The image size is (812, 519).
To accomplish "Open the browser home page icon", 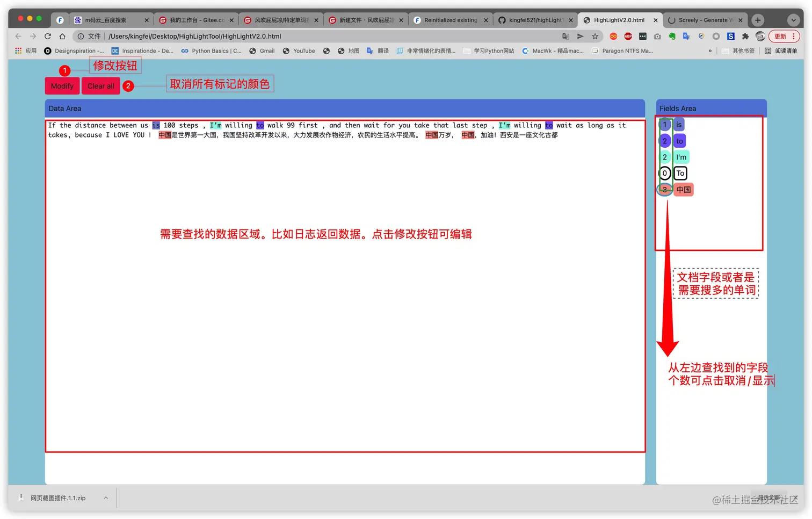I will (x=62, y=36).
